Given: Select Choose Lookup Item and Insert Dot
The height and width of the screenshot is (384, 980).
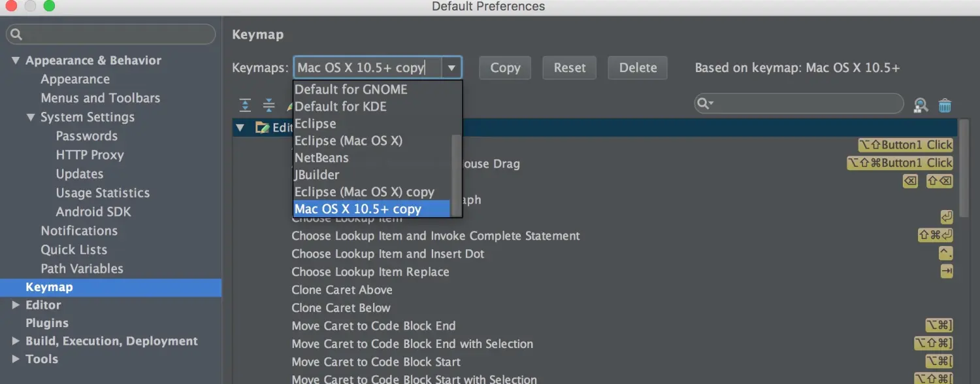Looking at the screenshot, I should (x=388, y=254).
